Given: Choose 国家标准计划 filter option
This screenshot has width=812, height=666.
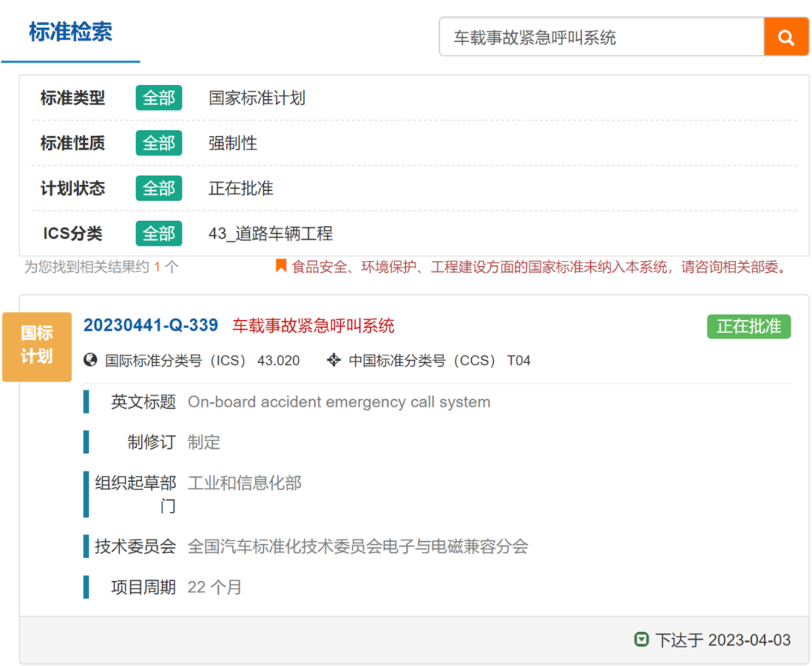Looking at the screenshot, I should [257, 98].
